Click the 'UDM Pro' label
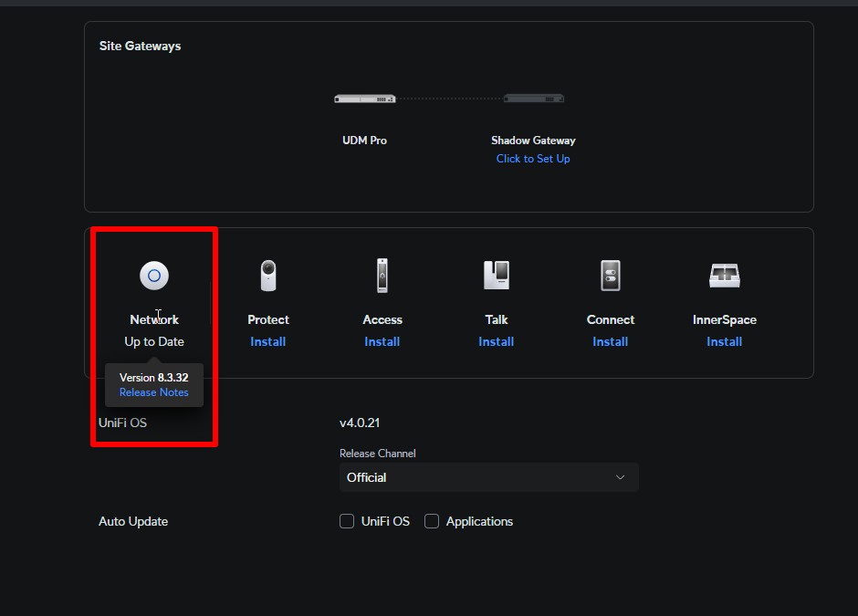 (364, 141)
